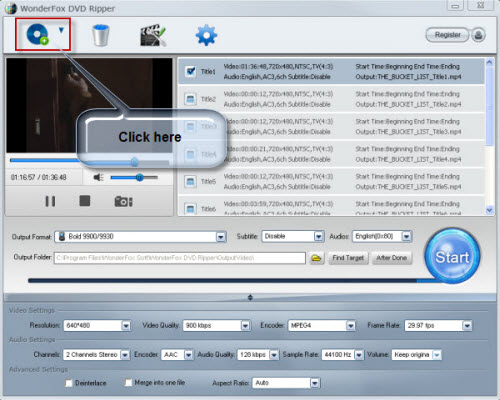Click the Output Folder path field
500x400 pixels.
click(x=180, y=258)
